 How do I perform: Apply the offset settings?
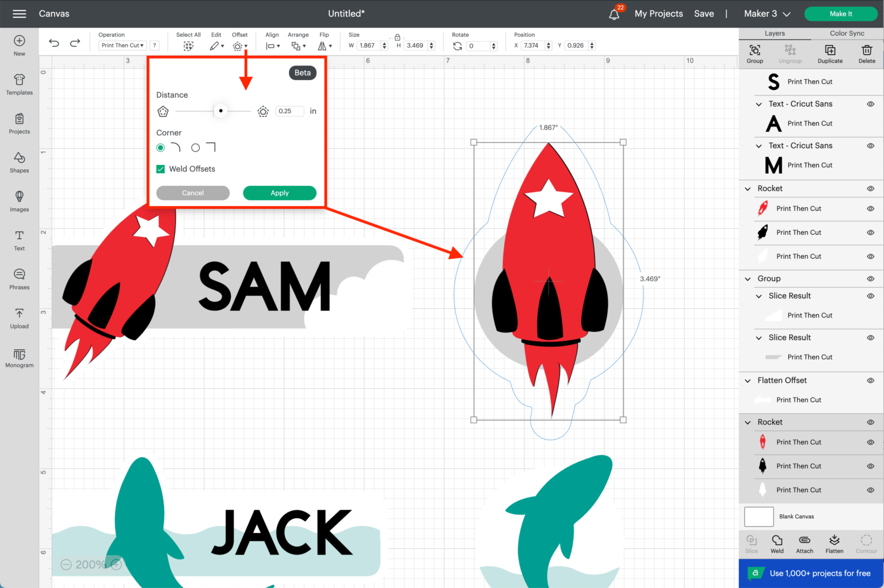[280, 193]
